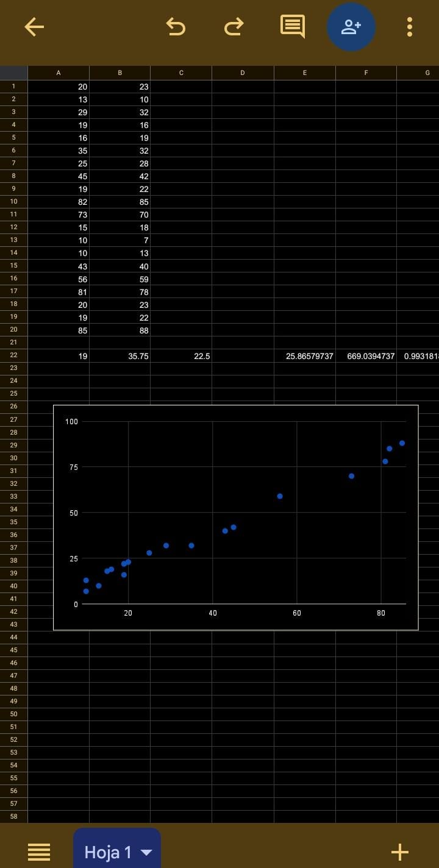Add a new sheet with plus

coord(399,852)
